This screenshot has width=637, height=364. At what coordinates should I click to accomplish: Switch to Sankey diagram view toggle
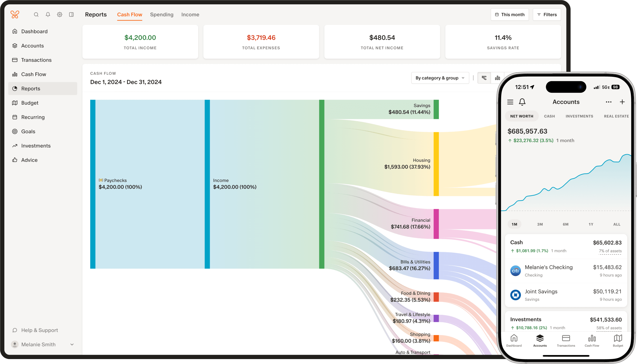[484, 78]
